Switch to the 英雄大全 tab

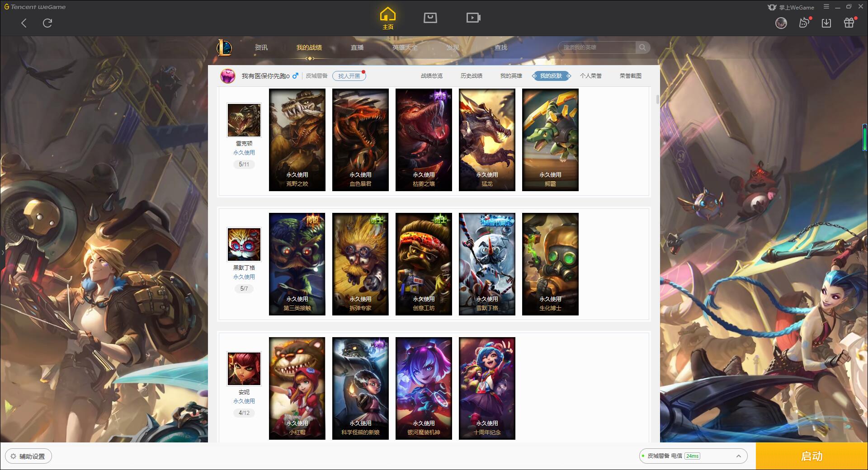405,47
